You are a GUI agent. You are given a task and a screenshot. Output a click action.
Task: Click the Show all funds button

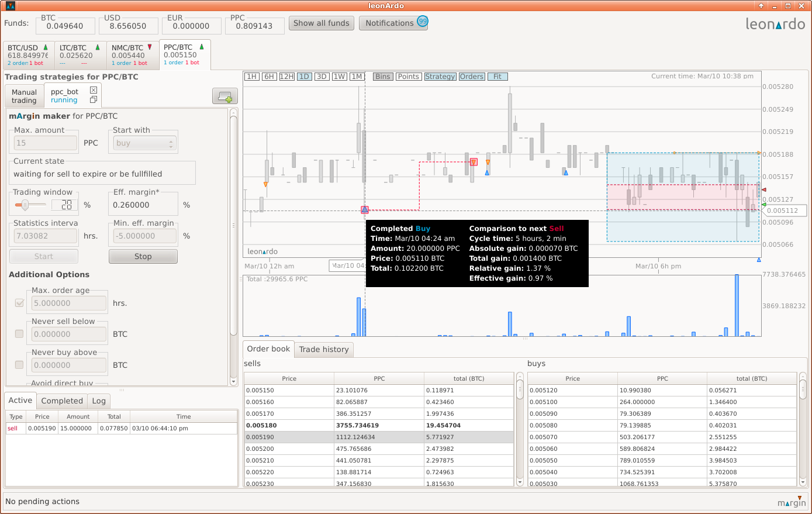(322, 23)
